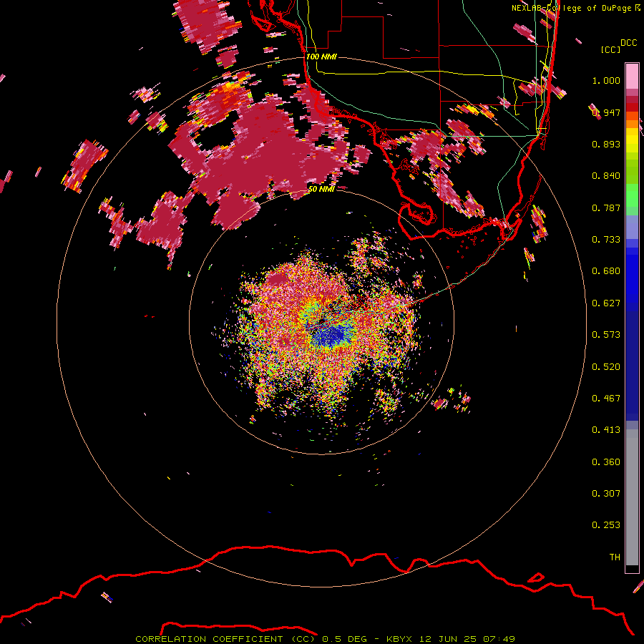The image size is (644, 644).
Task: Click the 0.733 color scale value
Action: tap(606, 240)
